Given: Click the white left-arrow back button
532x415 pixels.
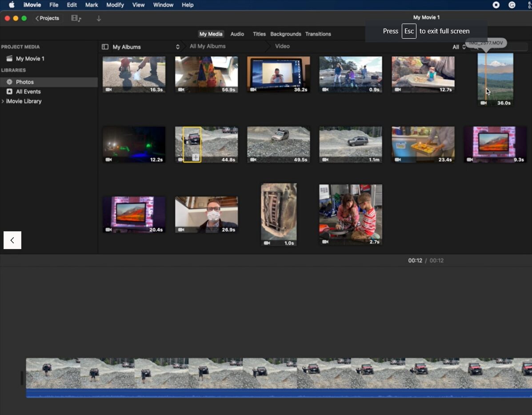Looking at the screenshot, I should (x=12, y=240).
